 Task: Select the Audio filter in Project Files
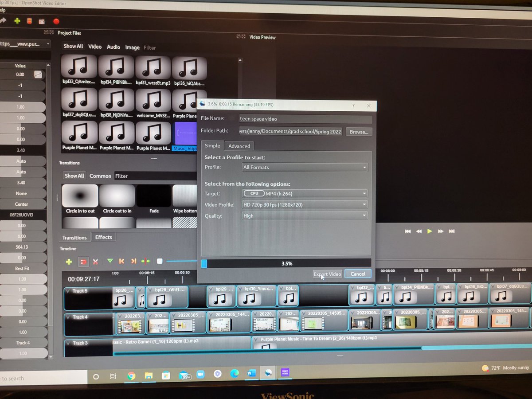tap(113, 47)
